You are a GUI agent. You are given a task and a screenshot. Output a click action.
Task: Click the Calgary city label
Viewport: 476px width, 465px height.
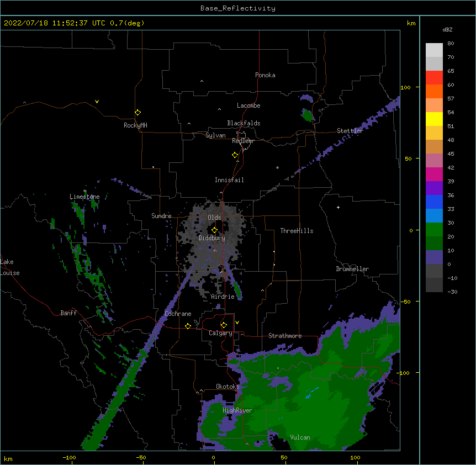pos(221,333)
